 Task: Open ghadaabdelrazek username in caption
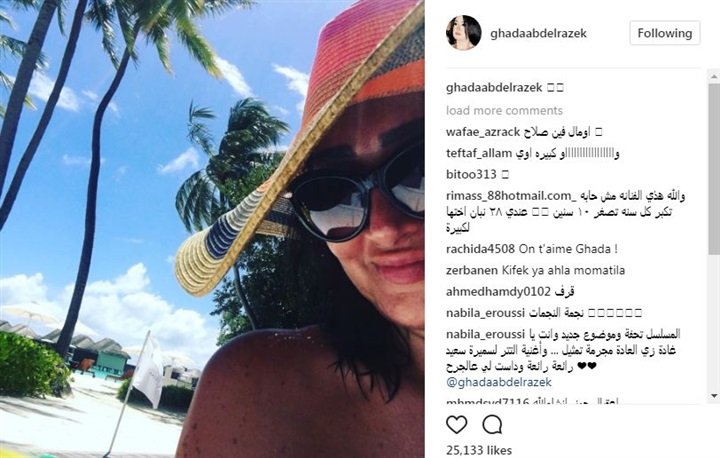pyautogui.click(x=494, y=88)
